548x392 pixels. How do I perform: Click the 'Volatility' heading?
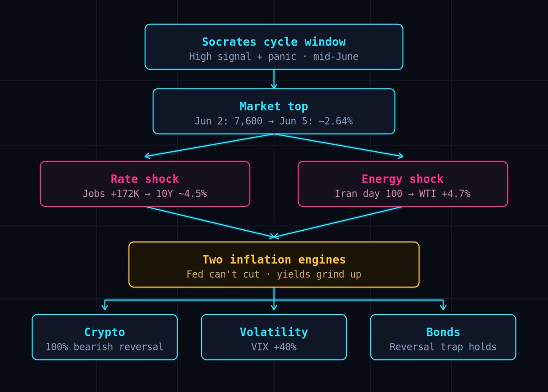[x=274, y=332]
